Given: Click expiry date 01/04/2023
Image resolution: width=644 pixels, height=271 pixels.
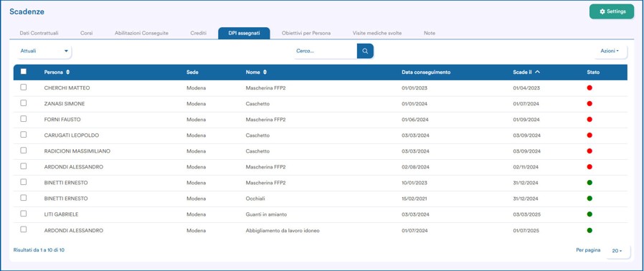Looking at the screenshot, I should [x=526, y=88].
